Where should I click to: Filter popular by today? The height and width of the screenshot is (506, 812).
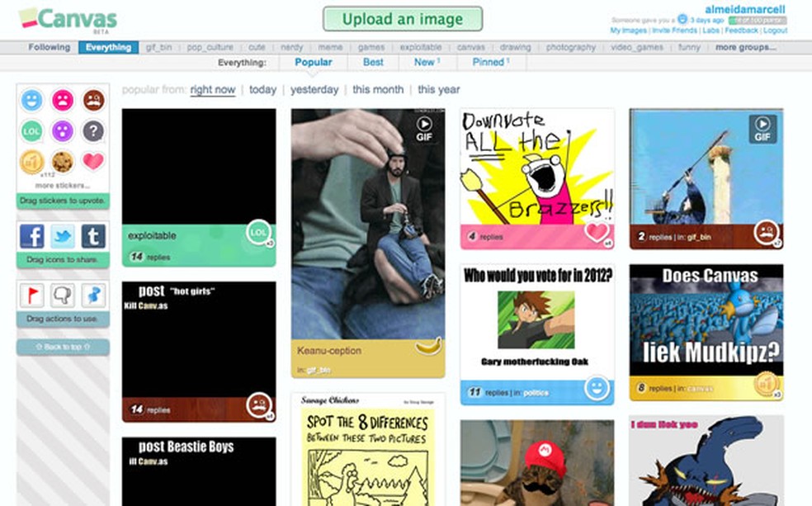[x=262, y=90]
